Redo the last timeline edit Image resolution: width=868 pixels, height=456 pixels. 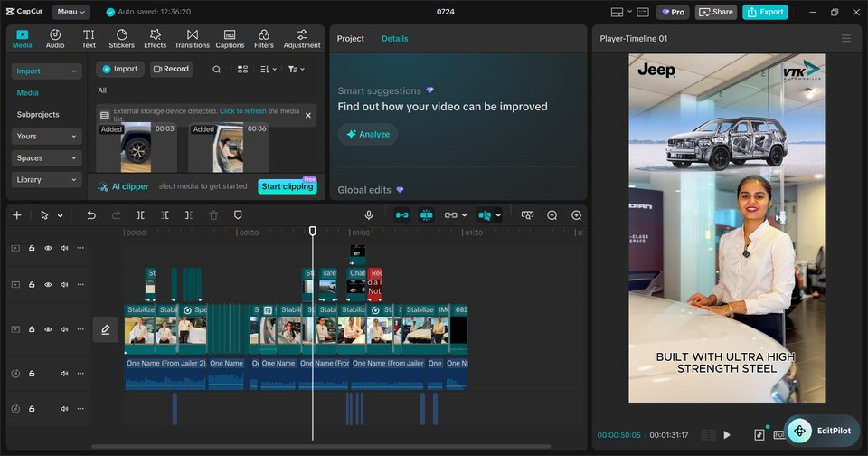(x=116, y=215)
